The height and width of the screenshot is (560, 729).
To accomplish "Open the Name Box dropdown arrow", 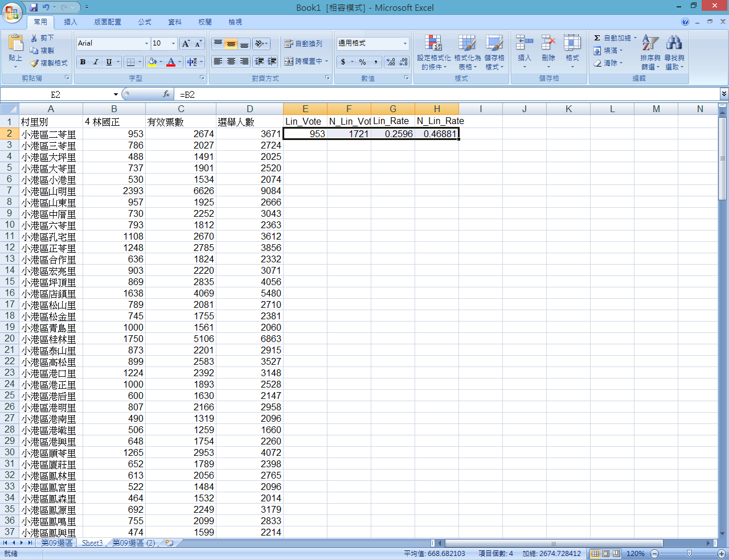I will point(116,94).
